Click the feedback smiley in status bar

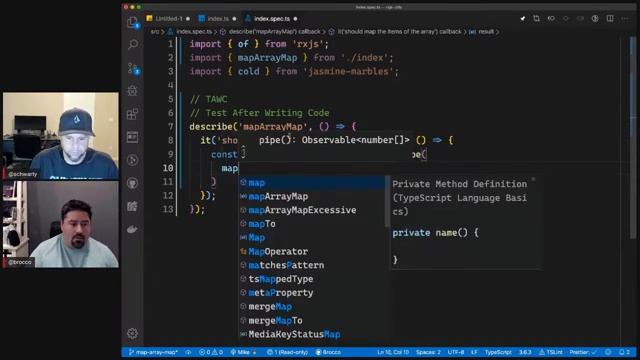(608, 352)
